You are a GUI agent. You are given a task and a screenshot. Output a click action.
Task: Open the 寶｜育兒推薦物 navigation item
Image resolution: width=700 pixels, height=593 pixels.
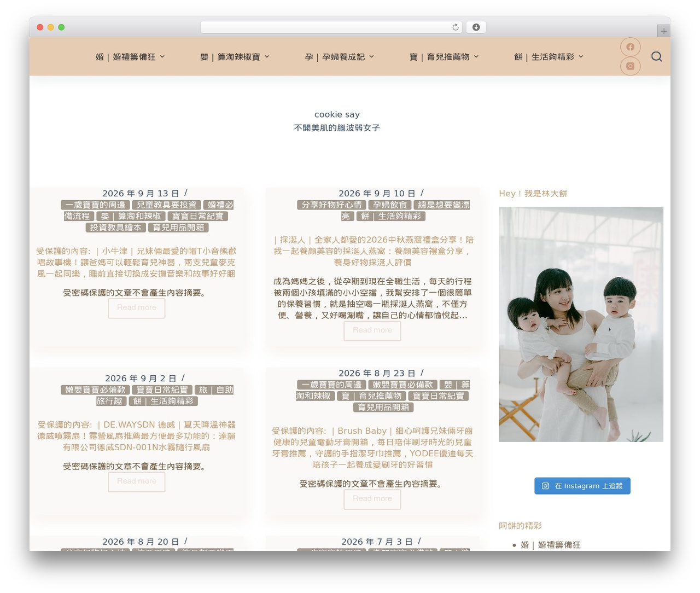click(x=439, y=57)
